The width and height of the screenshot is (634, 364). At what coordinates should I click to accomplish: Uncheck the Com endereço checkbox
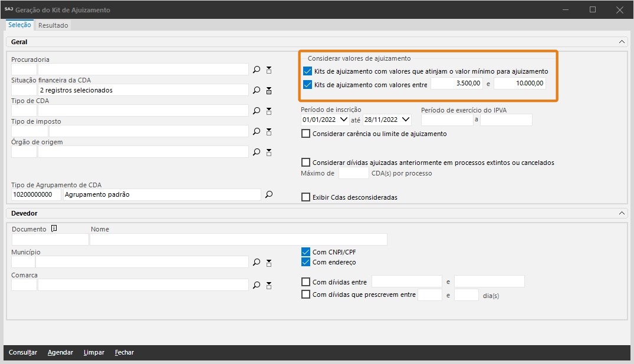pos(305,262)
